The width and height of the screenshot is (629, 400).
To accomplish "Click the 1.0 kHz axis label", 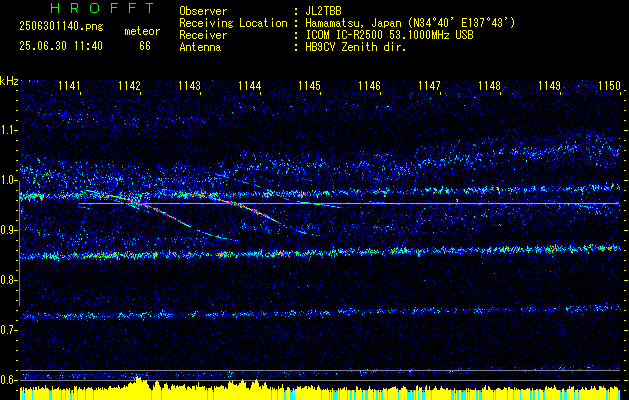I will (x=9, y=180).
